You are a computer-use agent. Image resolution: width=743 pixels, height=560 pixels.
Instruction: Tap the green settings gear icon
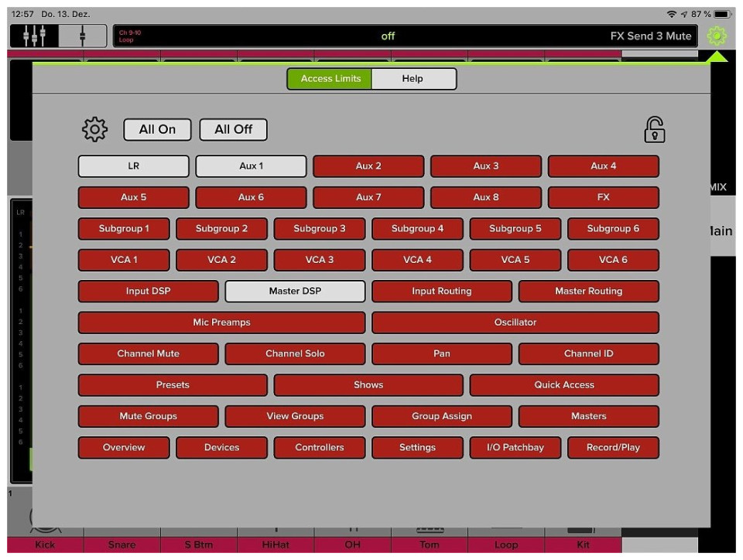(717, 36)
